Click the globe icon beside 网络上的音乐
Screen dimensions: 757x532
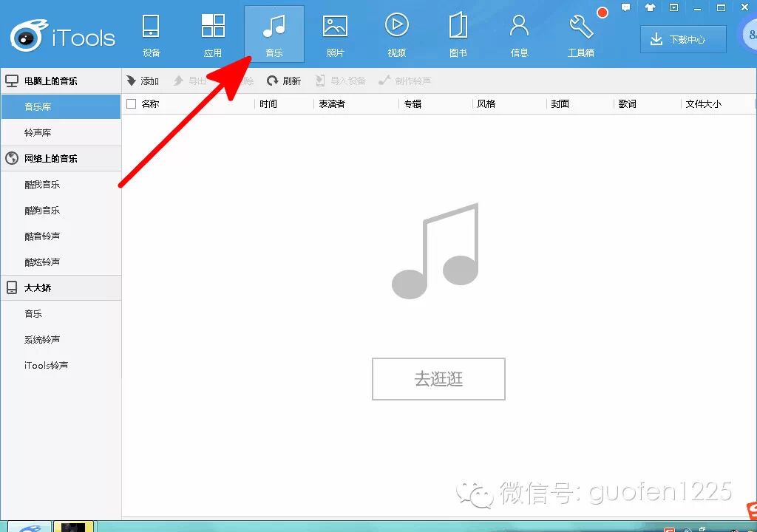coord(12,158)
